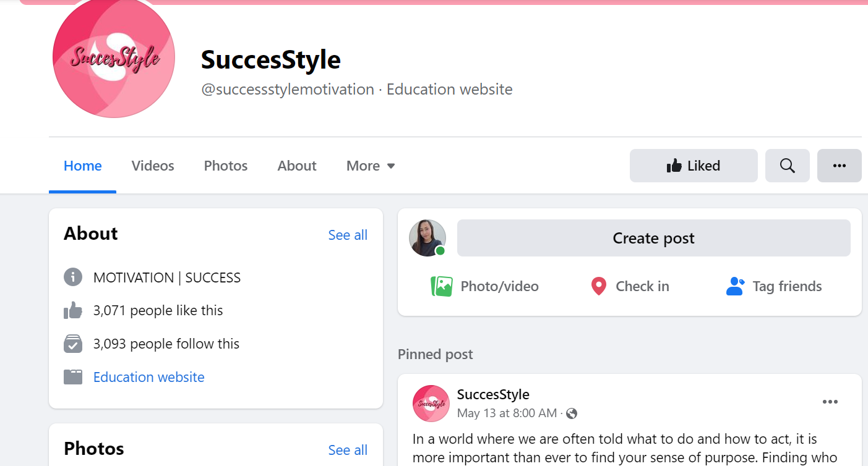The width and height of the screenshot is (868, 466).
Task: Click the Photo/video icon
Action: pyautogui.click(x=442, y=286)
